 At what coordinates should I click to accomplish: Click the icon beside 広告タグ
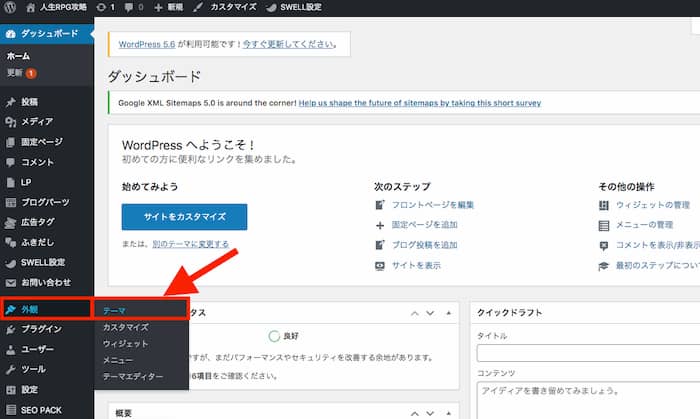point(11,222)
